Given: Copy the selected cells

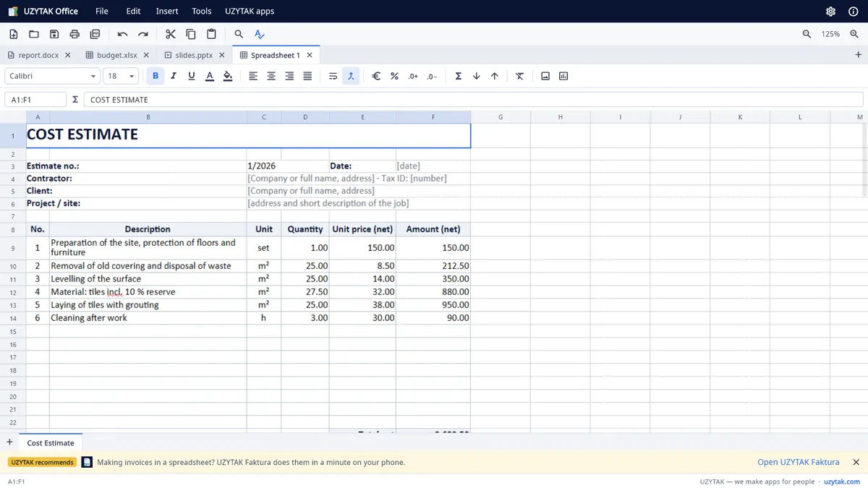Looking at the screenshot, I should click(x=191, y=34).
